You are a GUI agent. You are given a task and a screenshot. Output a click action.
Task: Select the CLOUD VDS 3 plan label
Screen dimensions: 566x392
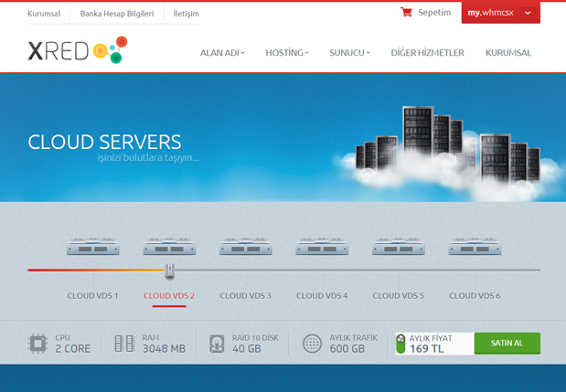pos(245,296)
